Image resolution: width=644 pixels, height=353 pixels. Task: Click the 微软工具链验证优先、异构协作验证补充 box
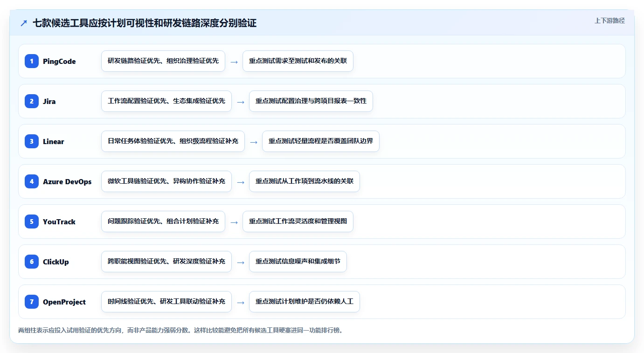(166, 181)
